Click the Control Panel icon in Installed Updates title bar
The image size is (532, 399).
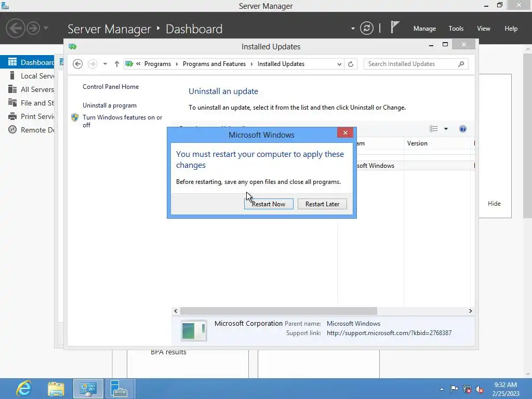(73, 46)
